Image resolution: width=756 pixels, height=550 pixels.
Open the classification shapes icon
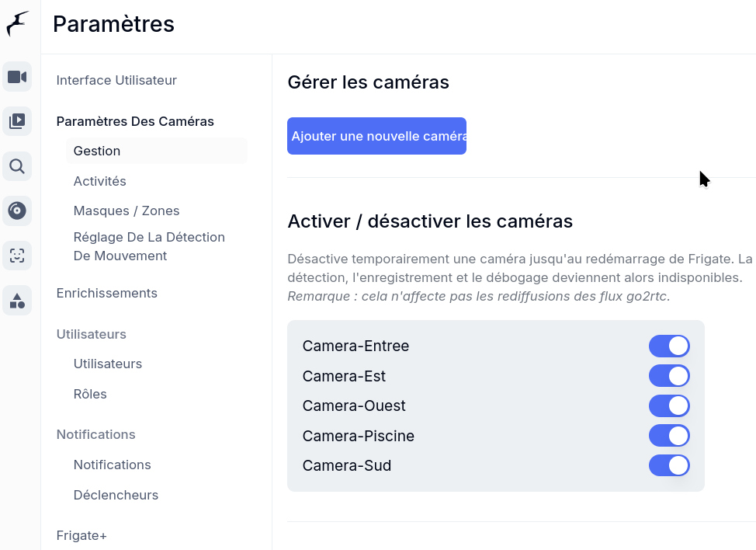point(17,300)
